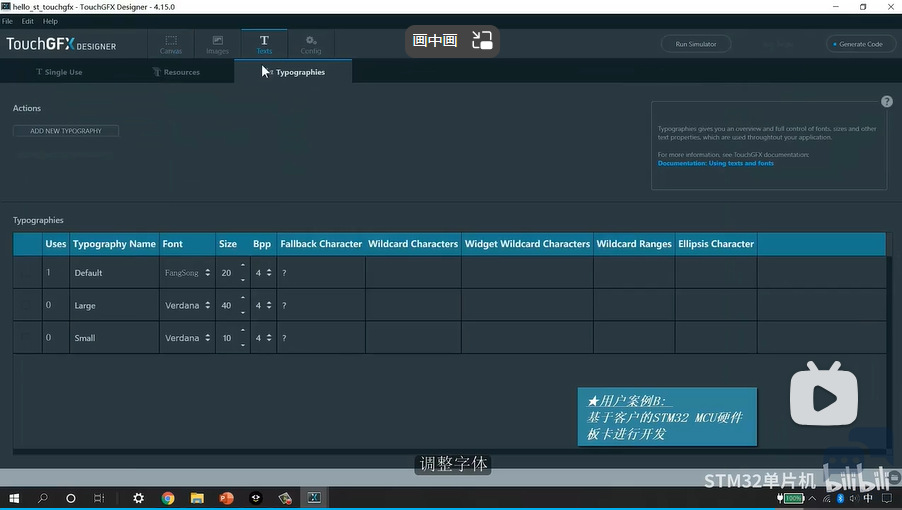Edit the Large typography name field
This screenshot has height=510, width=902.
[x=114, y=305]
